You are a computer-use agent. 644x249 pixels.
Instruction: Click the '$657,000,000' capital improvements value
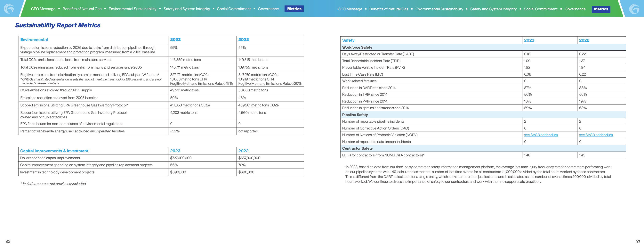tap(249, 158)
